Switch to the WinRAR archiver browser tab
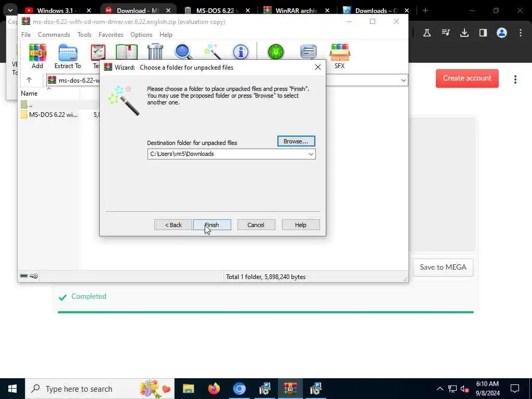532x399 pixels. (295, 10)
